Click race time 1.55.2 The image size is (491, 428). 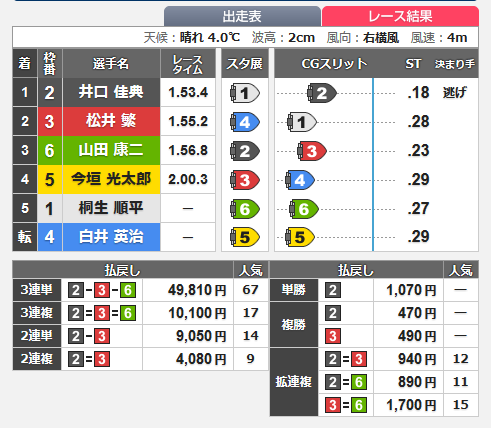point(188,121)
